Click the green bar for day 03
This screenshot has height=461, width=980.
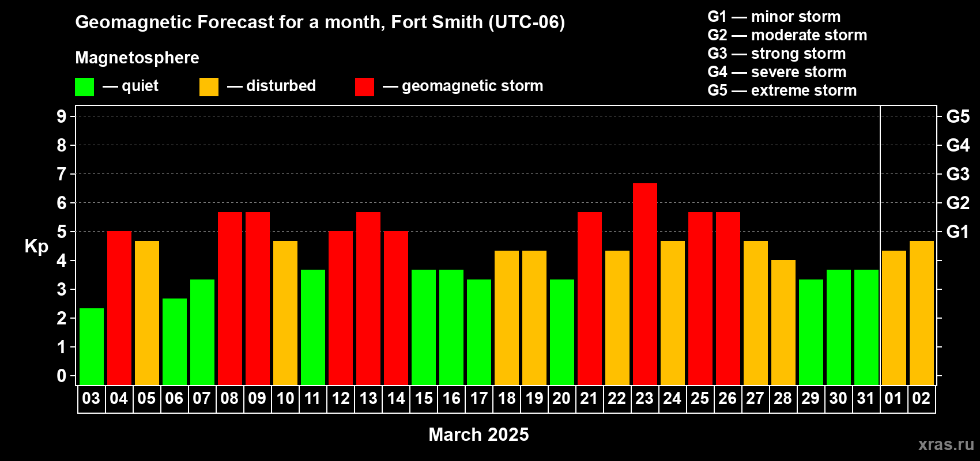[x=92, y=346]
